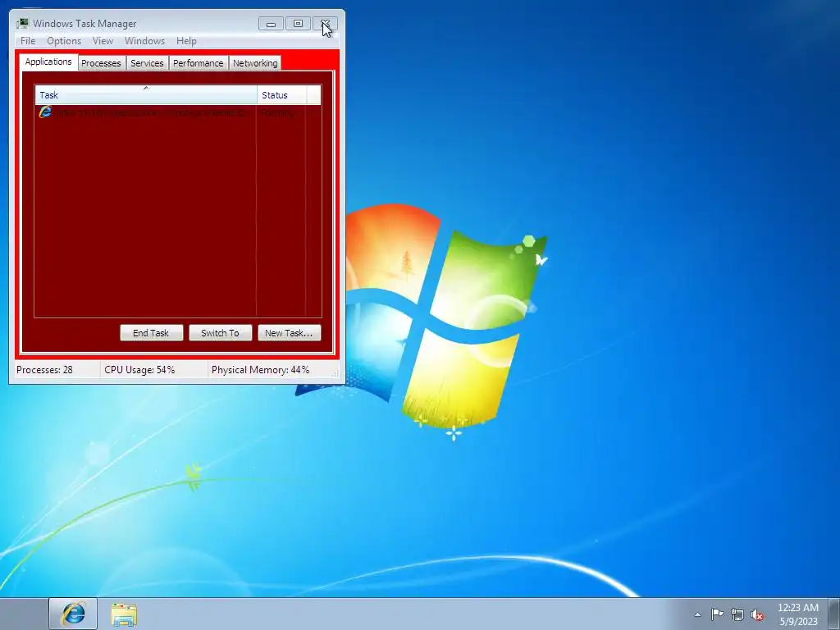The height and width of the screenshot is (630, 840).
Task: Sort by the Status column header
Action: click(282, 95)
